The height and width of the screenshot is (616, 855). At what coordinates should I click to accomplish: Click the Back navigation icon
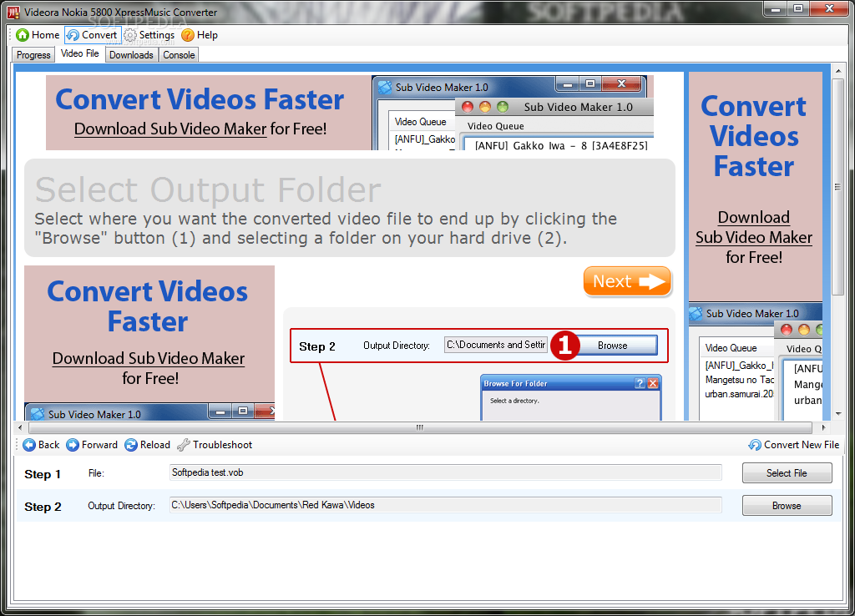29,445
